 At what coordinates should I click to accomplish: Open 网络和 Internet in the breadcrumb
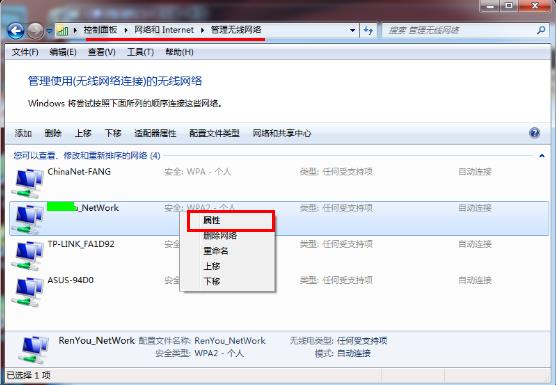click(164, 30)
